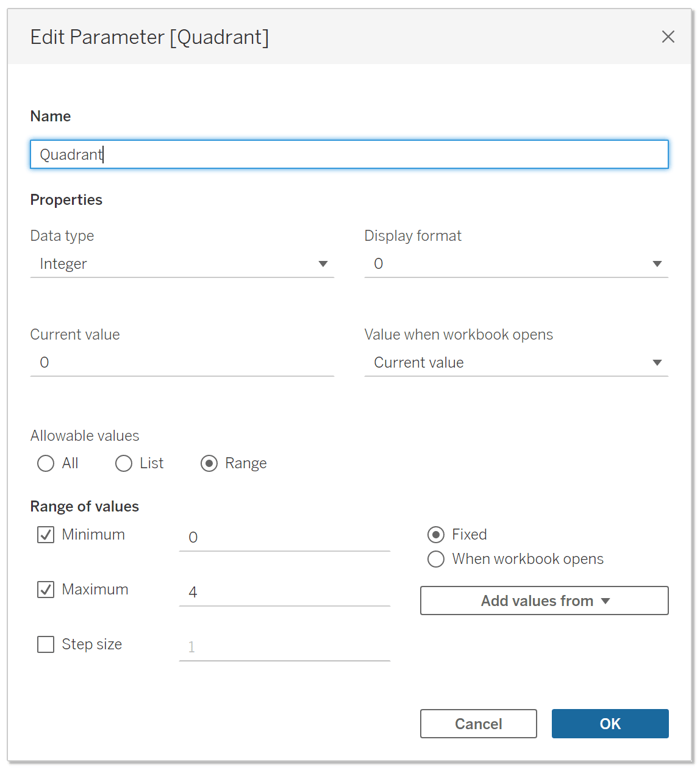Screen dimensions: 700x770
Task: Expand the Display format combo box
Action: tap(516, 264)
